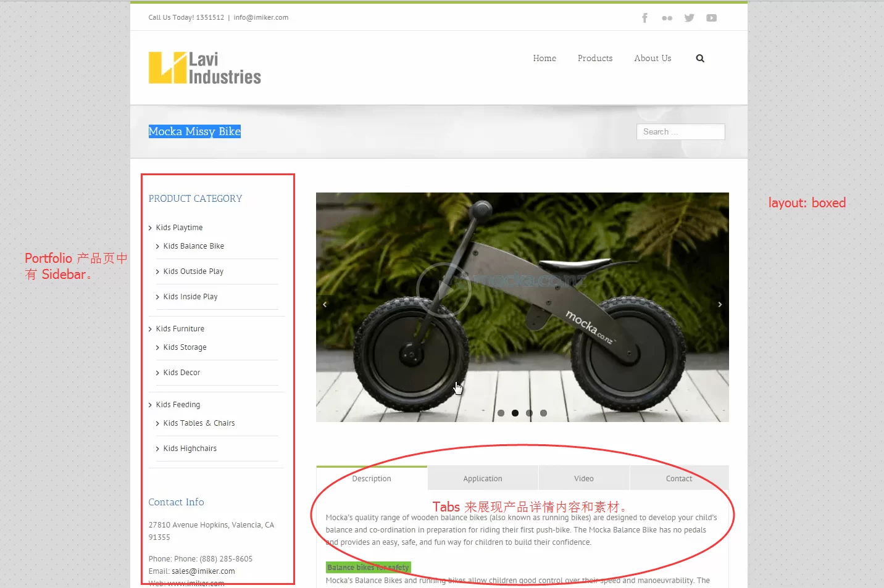Select the second slider pagination dot
The height and width of the screenshot is (588, 884).
click(515, 413)
